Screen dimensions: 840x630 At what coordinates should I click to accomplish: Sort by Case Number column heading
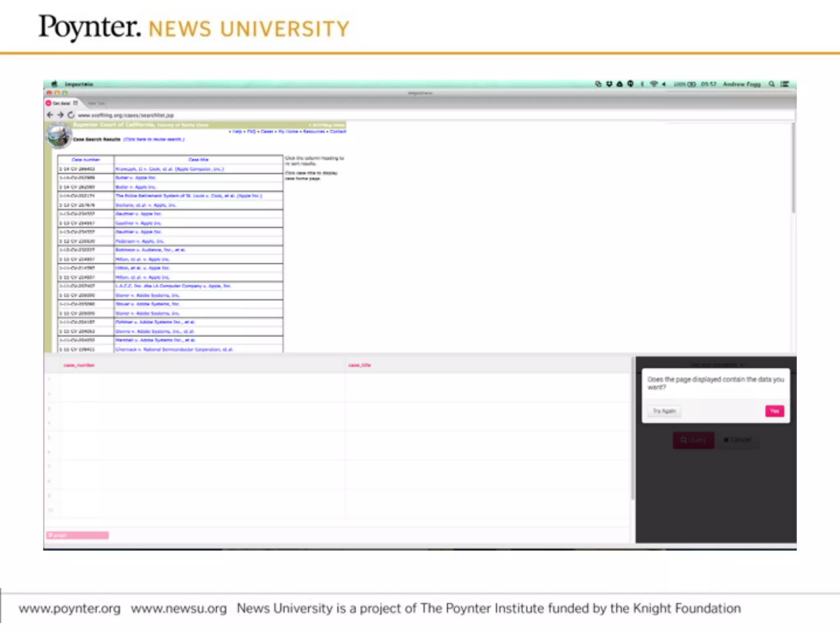(x=85, y=160)
